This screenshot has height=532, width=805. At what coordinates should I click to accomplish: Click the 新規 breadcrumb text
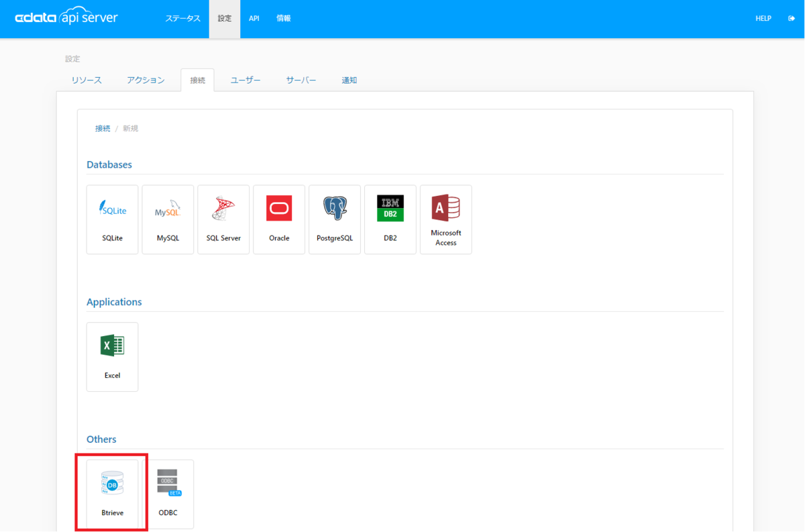pyautogui.click(x=130, y=128)
